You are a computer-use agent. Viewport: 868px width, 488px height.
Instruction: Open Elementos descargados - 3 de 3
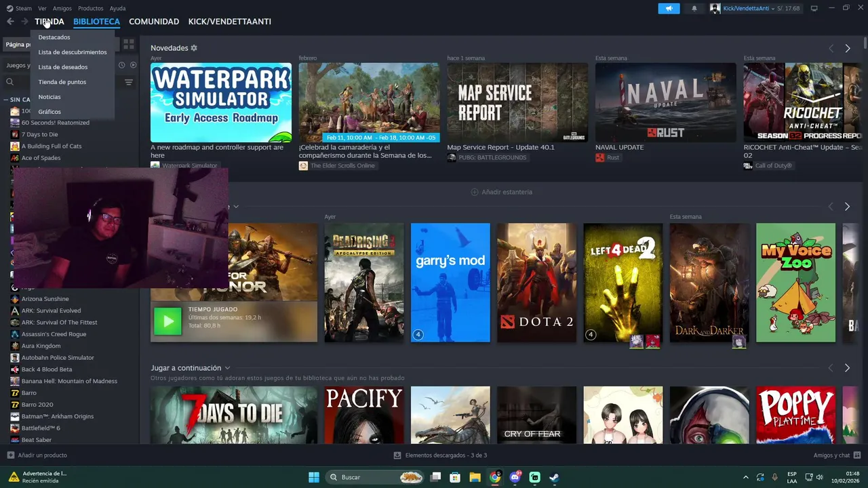pyautogui.click(x=446, y=455)
